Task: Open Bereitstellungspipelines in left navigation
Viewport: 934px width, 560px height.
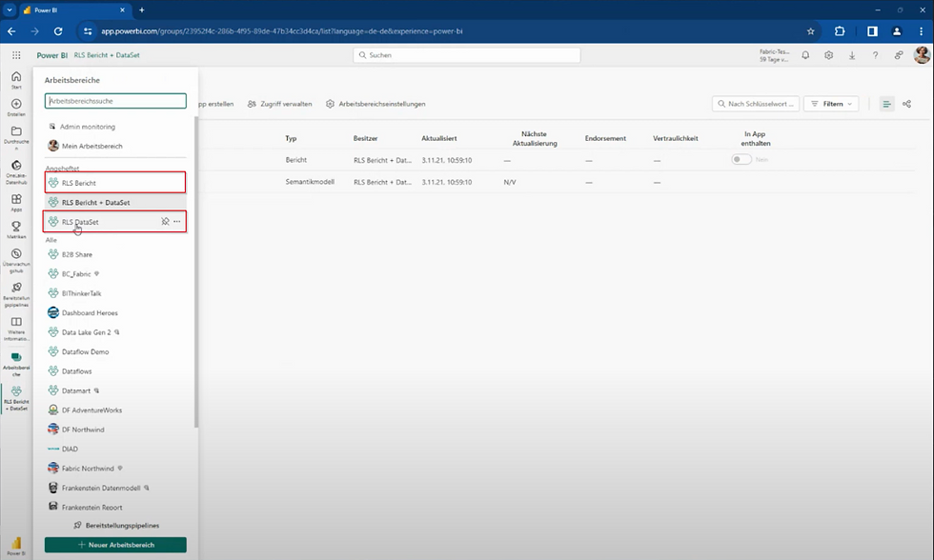Action: coord(16,294)
